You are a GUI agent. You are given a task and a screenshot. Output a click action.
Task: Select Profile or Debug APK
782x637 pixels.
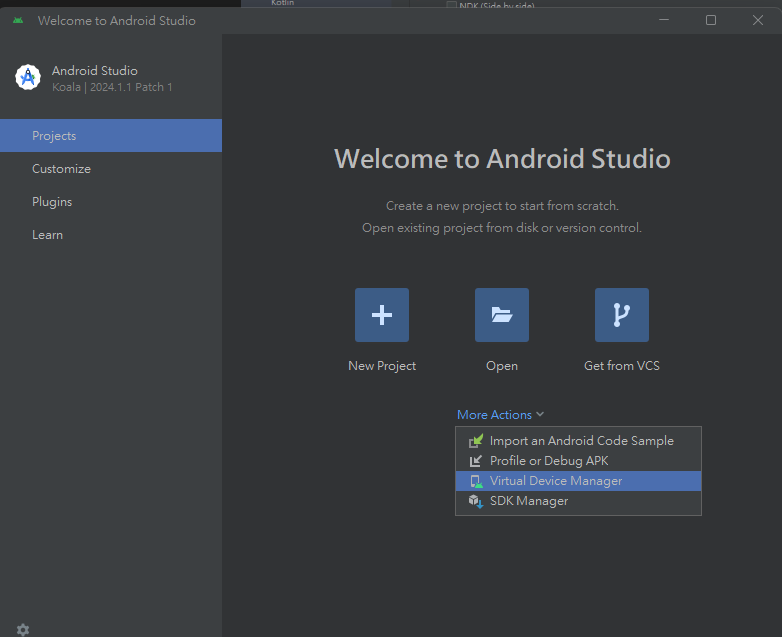coord(579,461)
